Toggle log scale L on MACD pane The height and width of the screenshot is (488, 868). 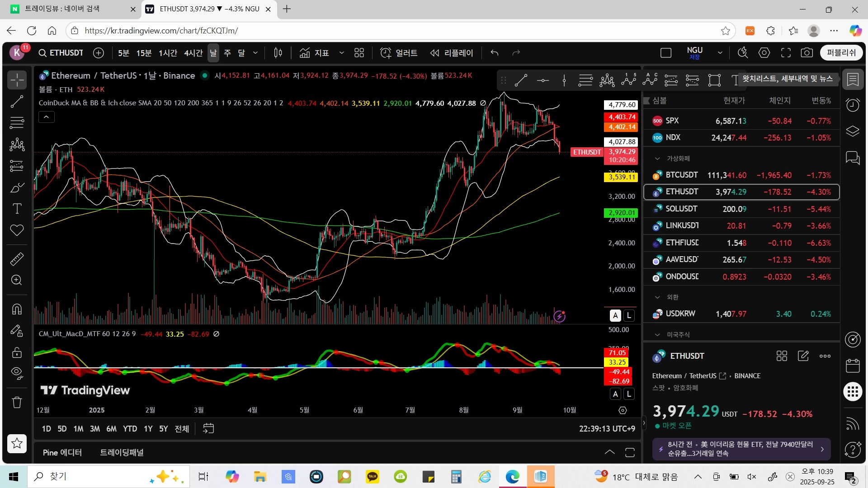[x=629, y=394]
